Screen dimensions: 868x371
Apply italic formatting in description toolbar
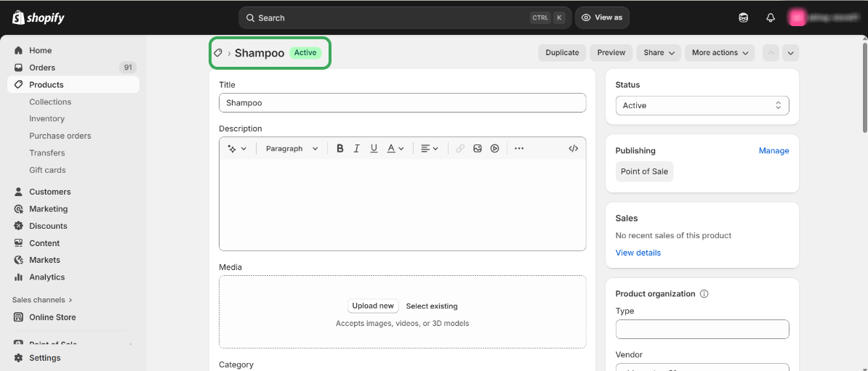point(357,149)
